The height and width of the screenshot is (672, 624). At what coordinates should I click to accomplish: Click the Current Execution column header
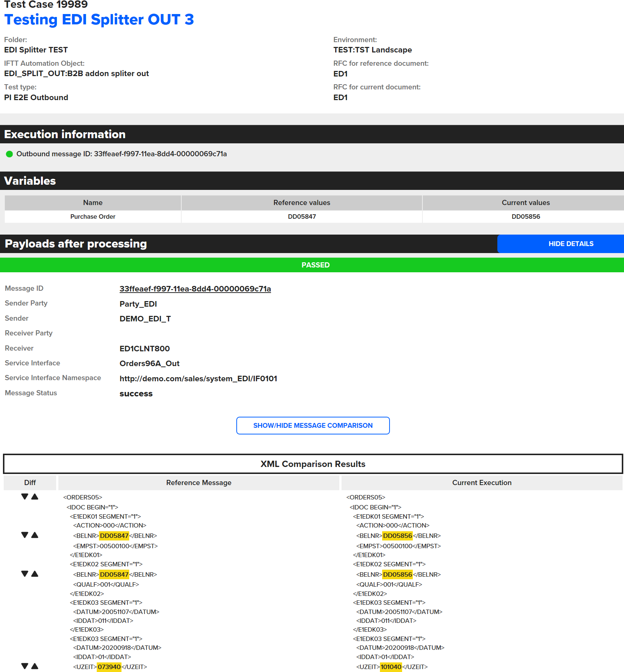point(482,482)
